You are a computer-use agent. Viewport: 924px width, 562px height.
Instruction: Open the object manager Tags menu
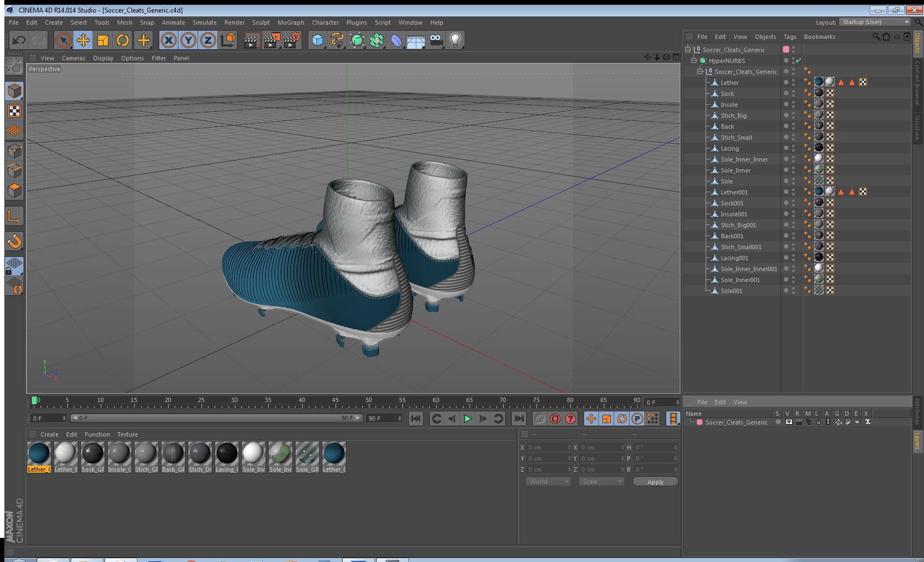click(x=790, y=37)
